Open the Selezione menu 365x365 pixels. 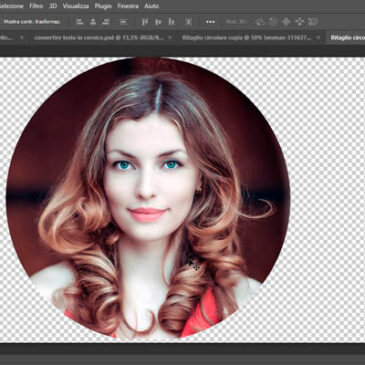click(x=12, y=6)
